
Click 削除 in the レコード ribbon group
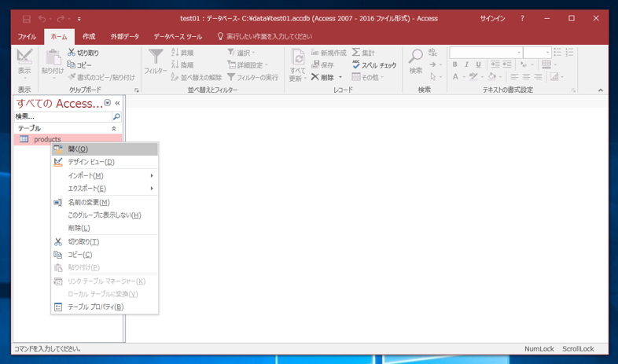[323, 77]
